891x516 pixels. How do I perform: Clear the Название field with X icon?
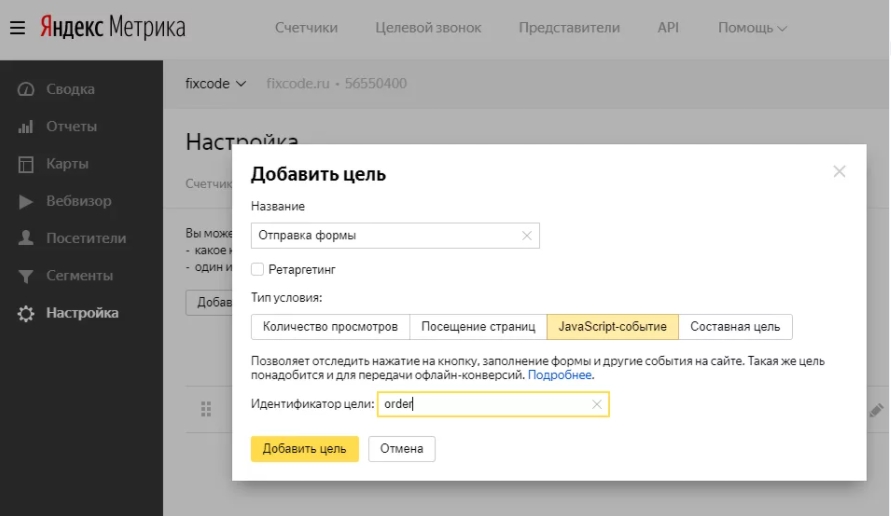click(x=527, y=235)
